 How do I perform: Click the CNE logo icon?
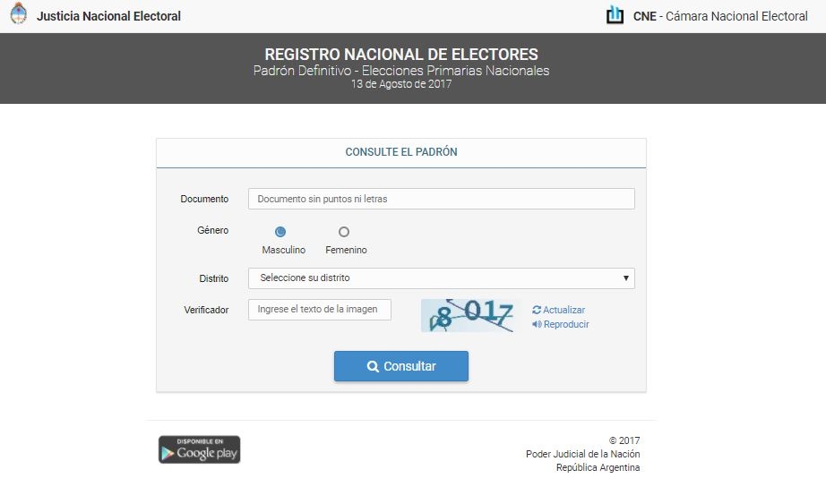click(x=615, y=15)
